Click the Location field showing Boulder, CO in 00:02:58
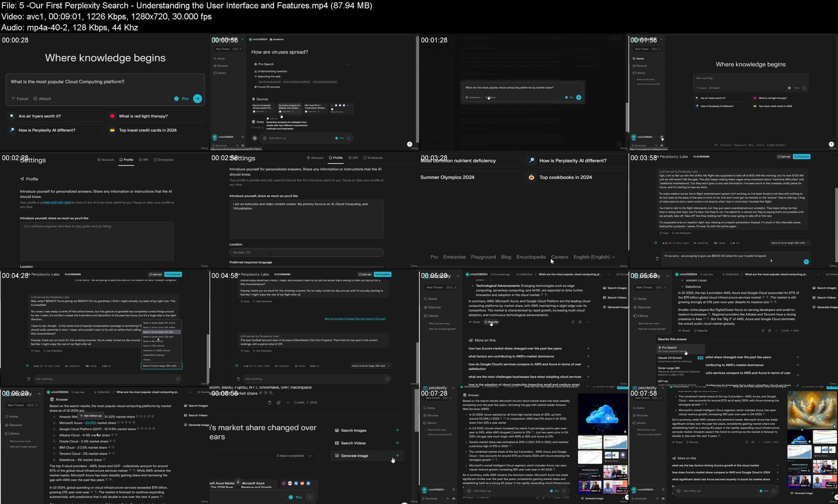The width and height of the screenshot is (838, 504). point(306,252)
